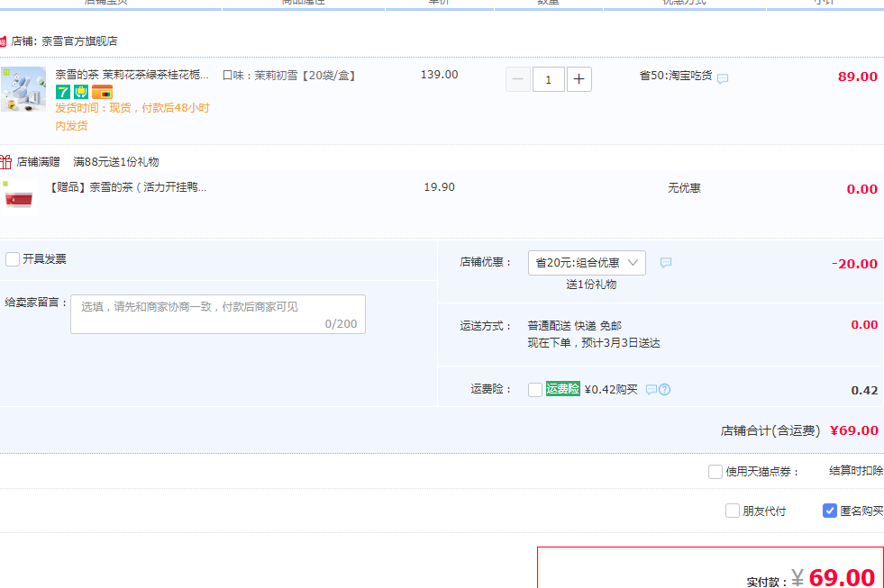Click the 给卖家留言 message input box
This screenshot has height=588, width=884.
point(218,314)
